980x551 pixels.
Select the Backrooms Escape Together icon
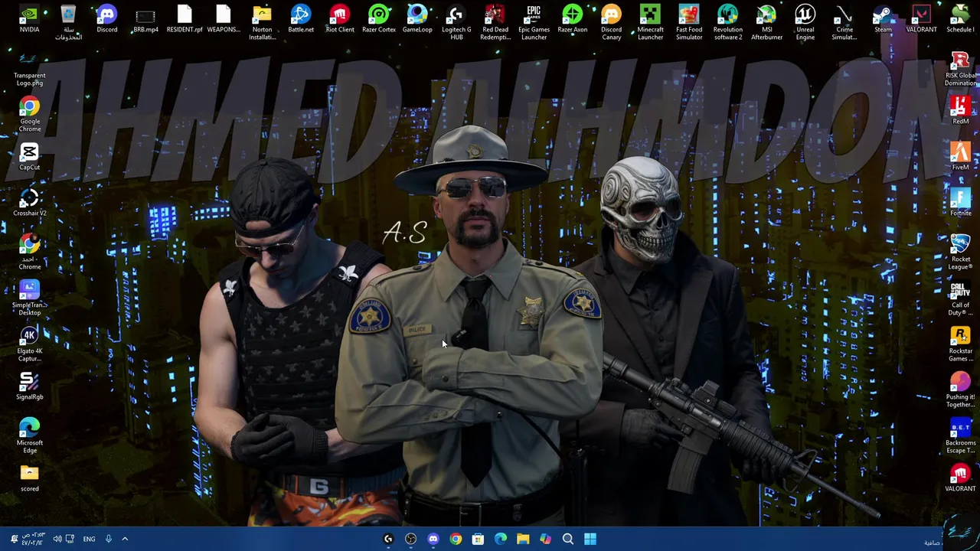(x=960, y=436)
